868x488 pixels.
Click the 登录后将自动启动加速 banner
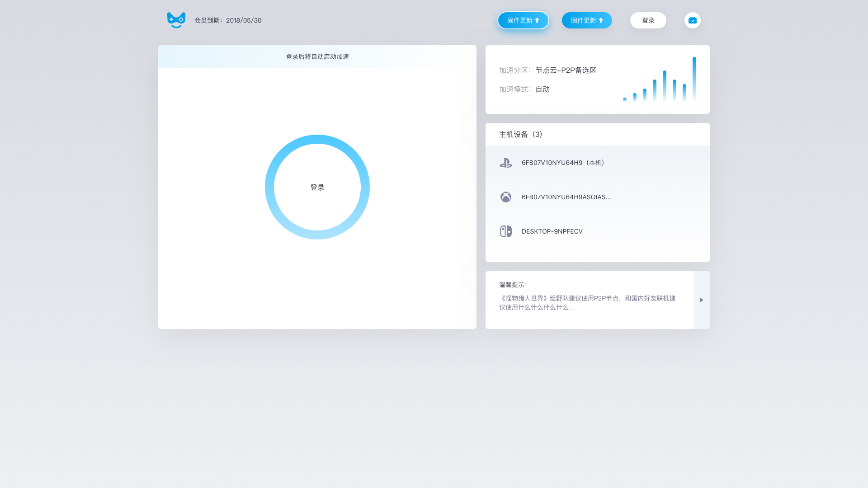click(x=317, y=56)
